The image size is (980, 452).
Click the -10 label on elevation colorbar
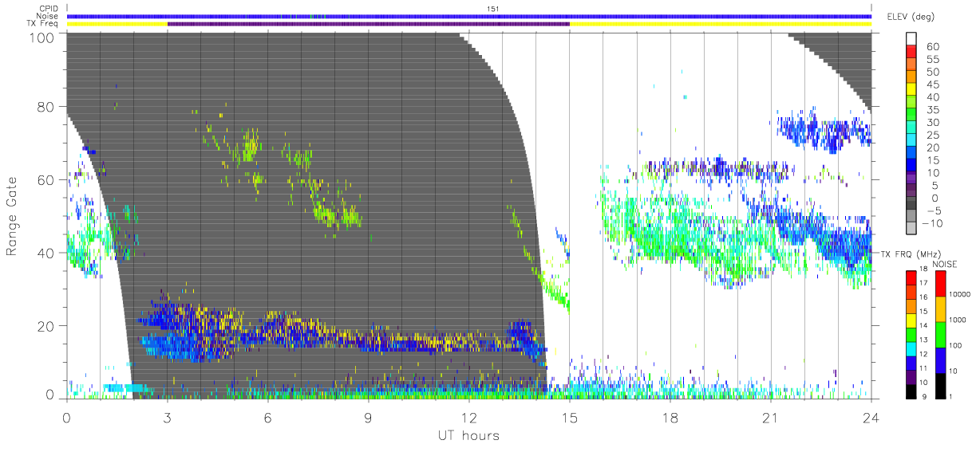pos(934,222)
